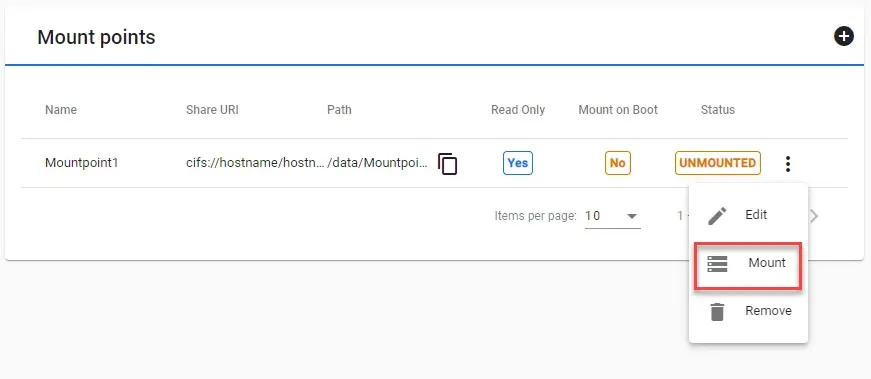Screen dimensions: 871x379
Task: Select the Mountpoint1 name cell
Action: point(82,163)
